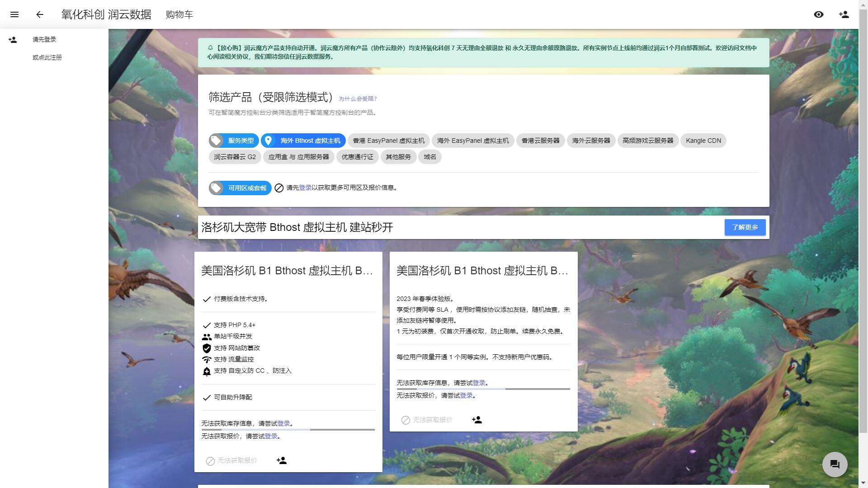This screenshot has height=488, width=868.
Task: Click the stock progress bar in first card
Action: point(288,430)
